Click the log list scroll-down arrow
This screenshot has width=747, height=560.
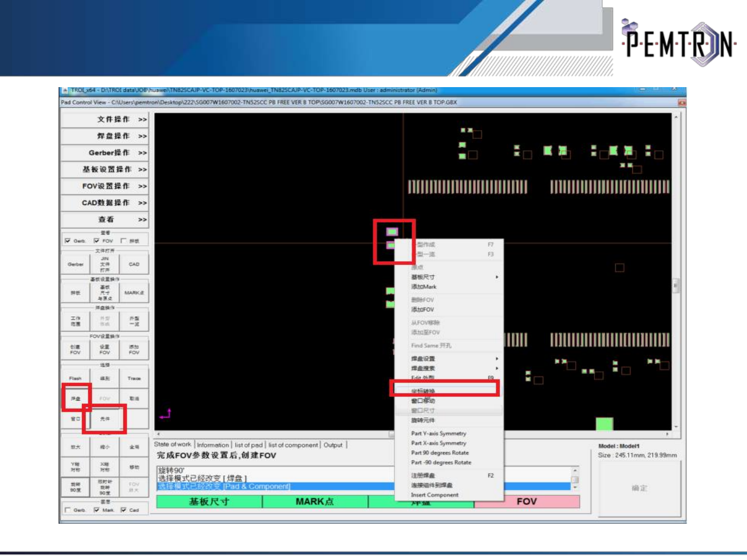pos(575,487)
